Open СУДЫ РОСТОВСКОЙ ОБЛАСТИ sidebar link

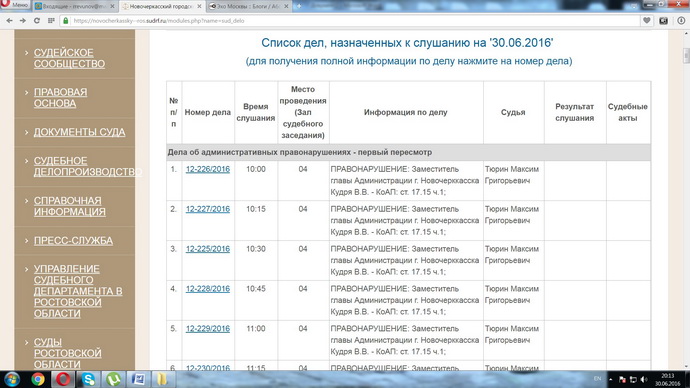(x=67, y=353)
